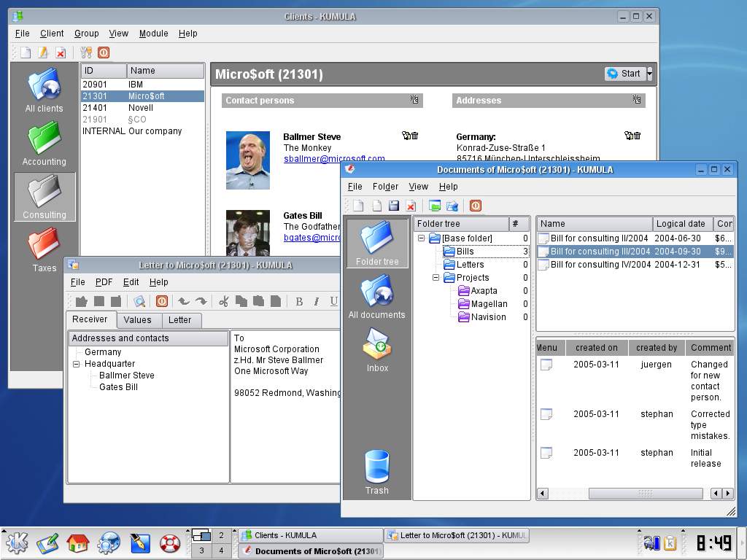Screen dimensions: 747x560
Task: Select the Magellan project folder
Action: pos(489,304)
